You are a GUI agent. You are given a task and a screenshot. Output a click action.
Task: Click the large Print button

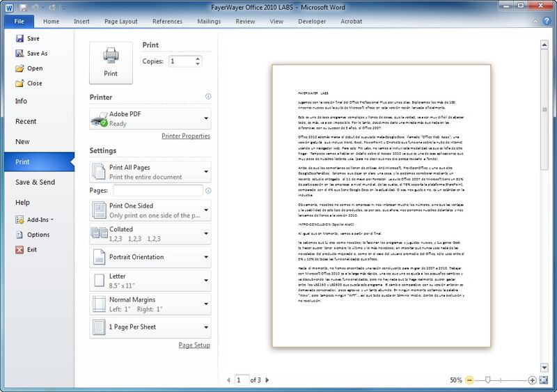pos(111,62)
